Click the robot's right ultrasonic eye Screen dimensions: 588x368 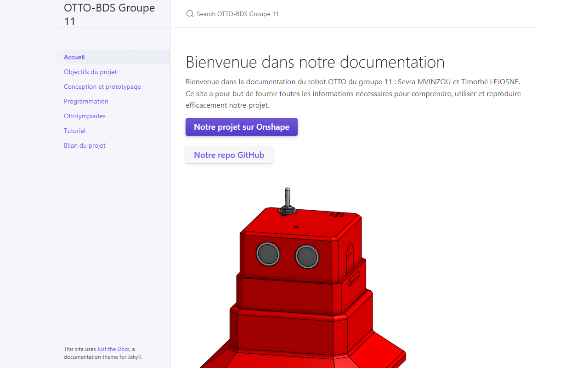click(307, 257)
